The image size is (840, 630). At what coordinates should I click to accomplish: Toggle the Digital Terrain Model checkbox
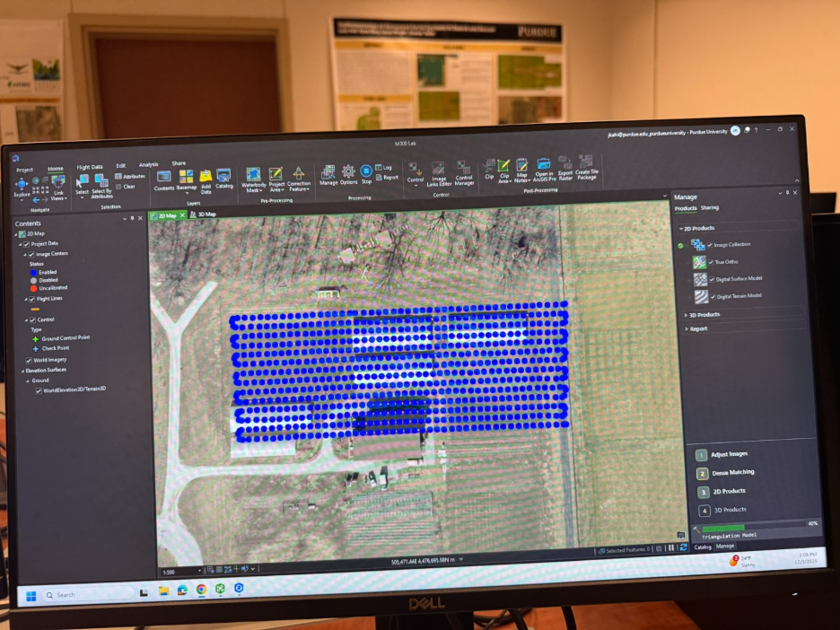pyautogui.click(x=713, y=296)
